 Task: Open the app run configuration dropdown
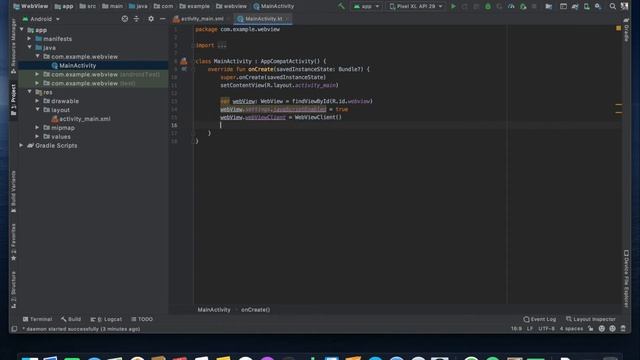click(366, 6)
